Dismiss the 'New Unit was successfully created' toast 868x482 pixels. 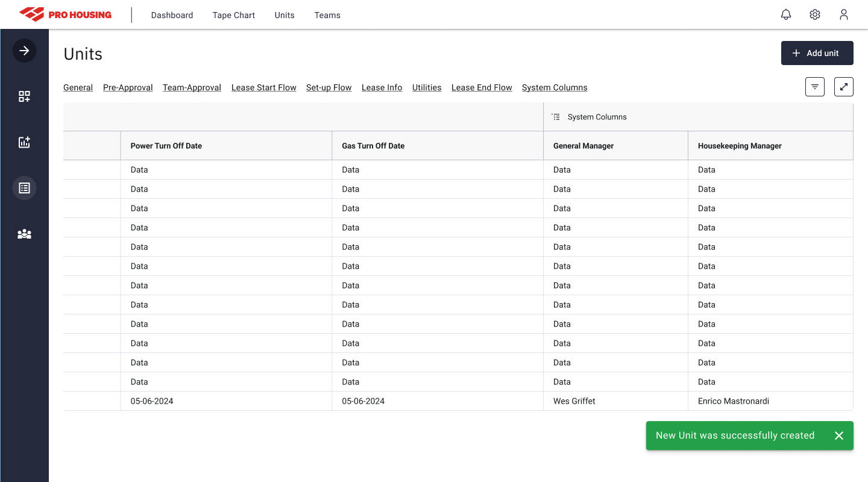pos(839,435)
